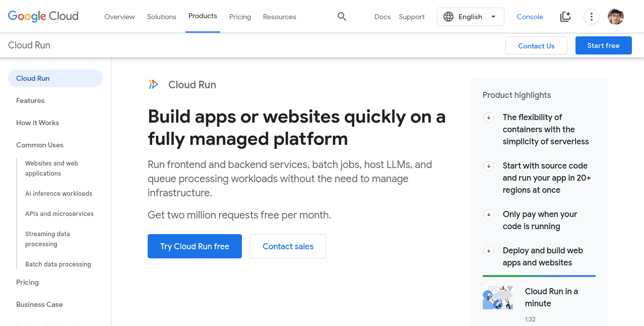Play the Cloud Run in a minute thumbnail

pos(498,297)
